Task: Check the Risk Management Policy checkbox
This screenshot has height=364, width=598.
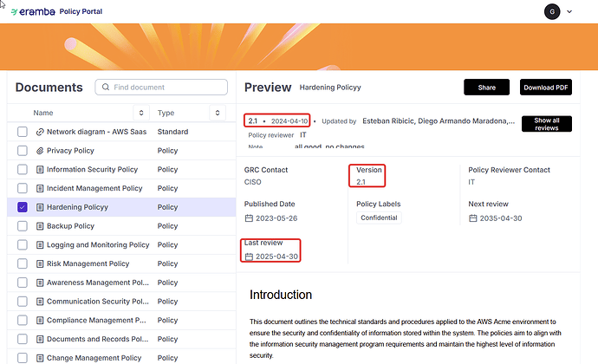Action: point(23,263)
